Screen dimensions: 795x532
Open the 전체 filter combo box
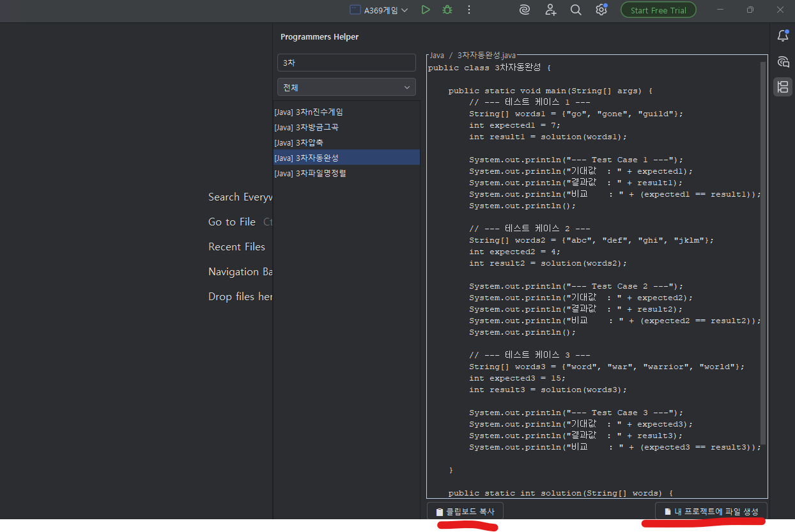pyautogui.click(x=346, y=87)
